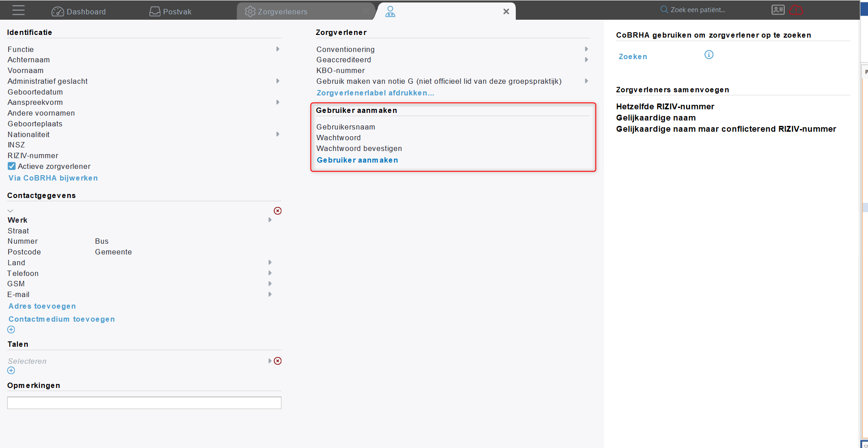Image resolution: width=868 pixels, height=448 pixels.
Task: Open the Administratief geslacht dropdown
Action: 278,81
